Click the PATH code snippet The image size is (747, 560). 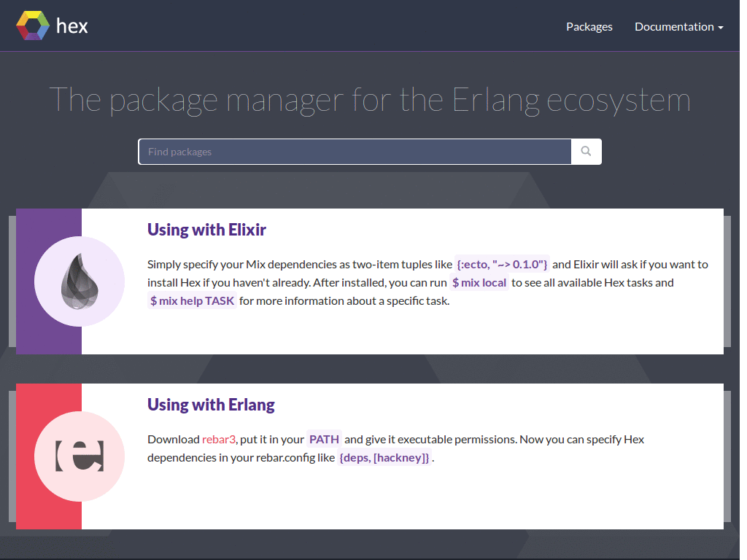click(x=324, y=439)
